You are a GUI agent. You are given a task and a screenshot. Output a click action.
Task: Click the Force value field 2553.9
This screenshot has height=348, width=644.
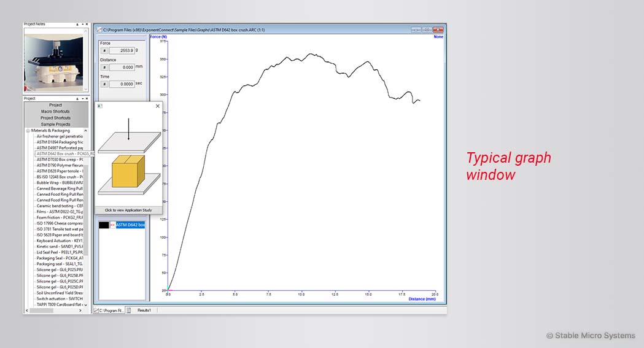pyautogui.click(x=122, y=50)
